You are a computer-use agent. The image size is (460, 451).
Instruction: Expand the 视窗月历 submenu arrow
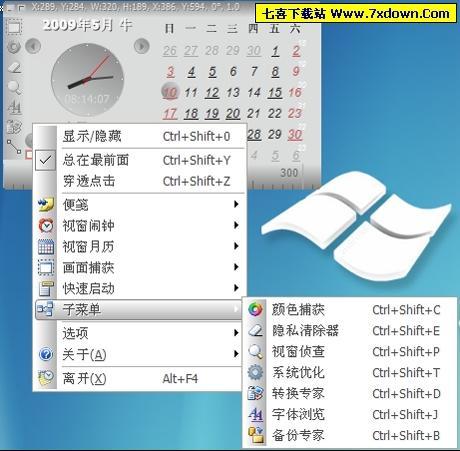(x=236, y=246)
